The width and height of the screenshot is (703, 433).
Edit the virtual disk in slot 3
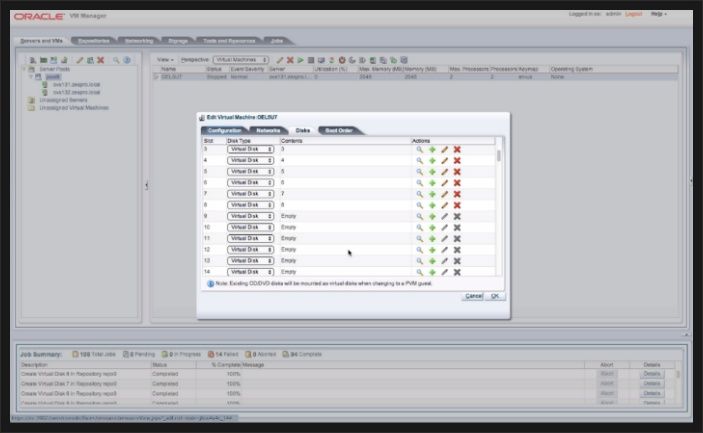444,149
